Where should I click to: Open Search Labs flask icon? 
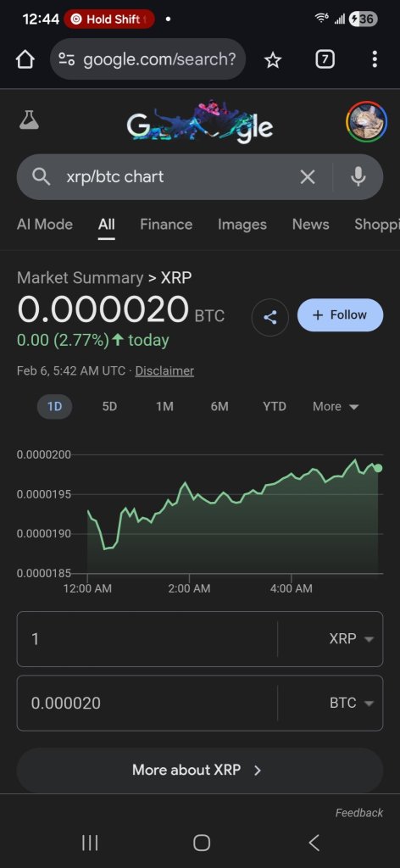(29, 120)
